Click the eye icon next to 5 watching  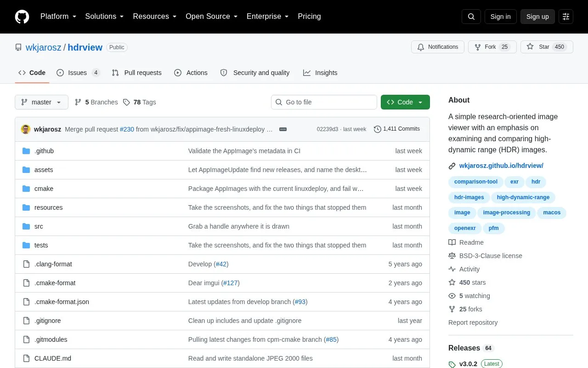452,296
